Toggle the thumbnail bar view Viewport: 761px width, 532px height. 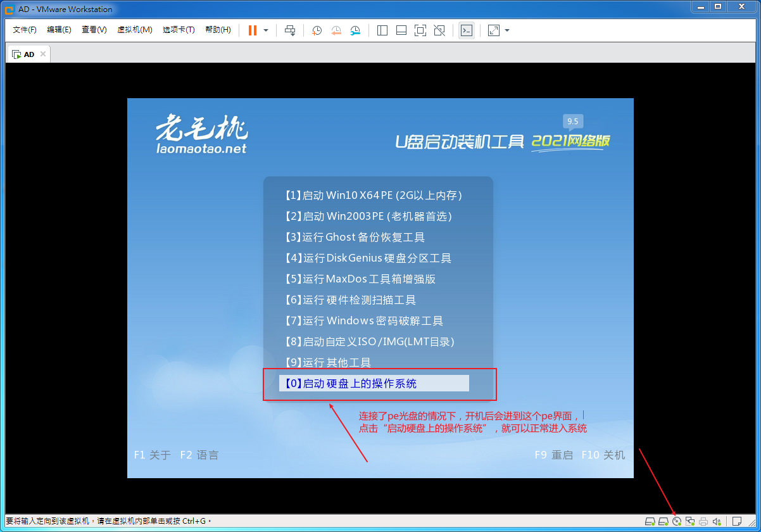401,30
